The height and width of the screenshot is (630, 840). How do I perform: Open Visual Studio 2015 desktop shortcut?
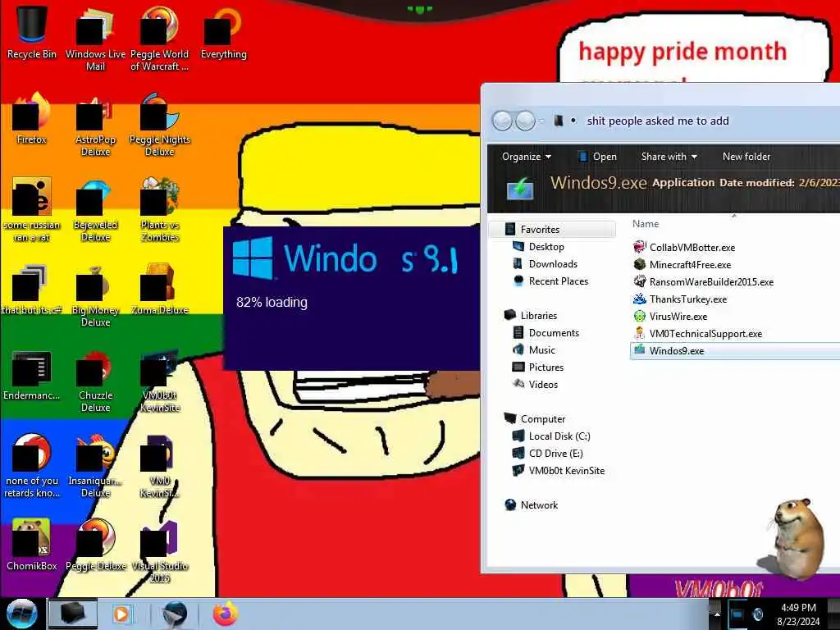tap(160, 550)
